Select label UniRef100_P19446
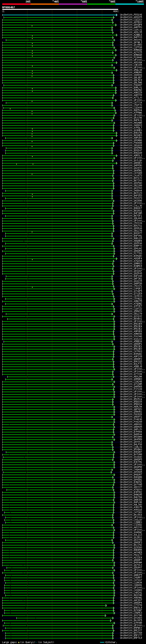Viewport: 146px width, 644px height. point(131,58)
